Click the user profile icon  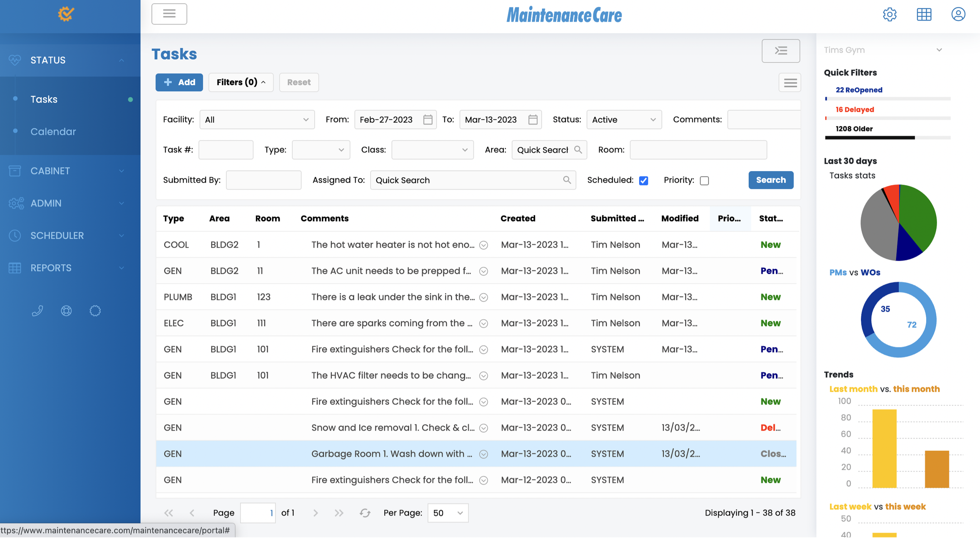(x=958, y=14)
